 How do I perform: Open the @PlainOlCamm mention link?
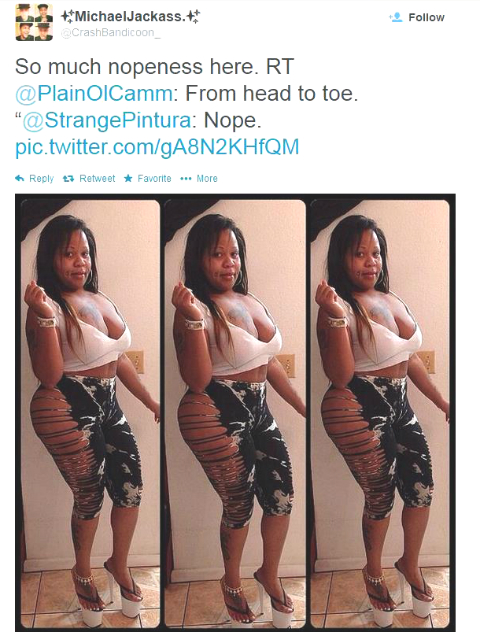click(94, 94)
